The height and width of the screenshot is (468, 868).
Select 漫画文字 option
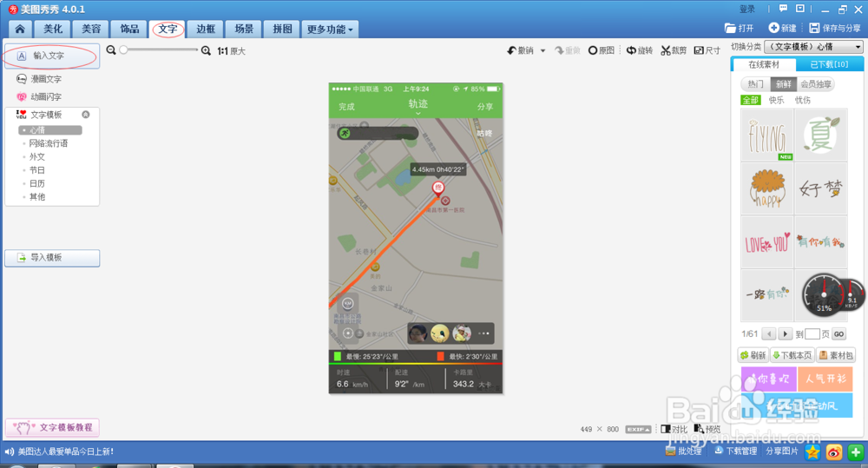tap(39, 79)
